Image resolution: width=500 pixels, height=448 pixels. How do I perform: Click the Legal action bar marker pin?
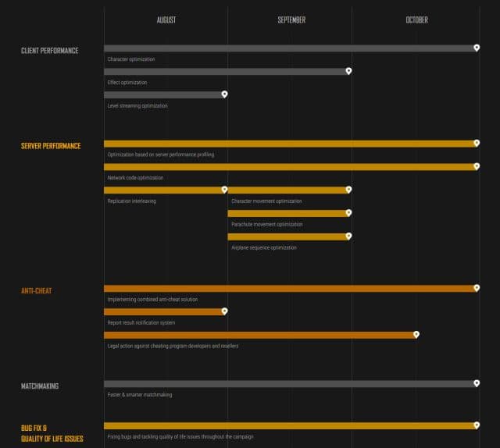416,335
